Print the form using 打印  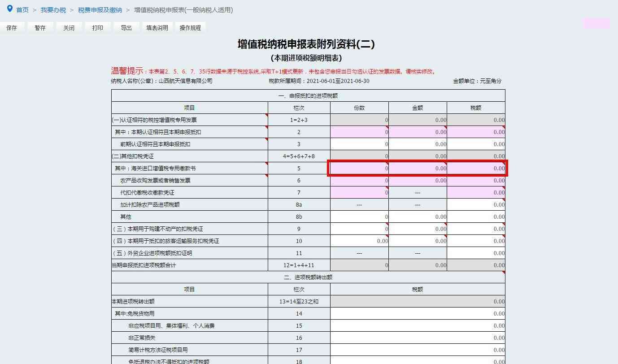(x=97, y=28)
